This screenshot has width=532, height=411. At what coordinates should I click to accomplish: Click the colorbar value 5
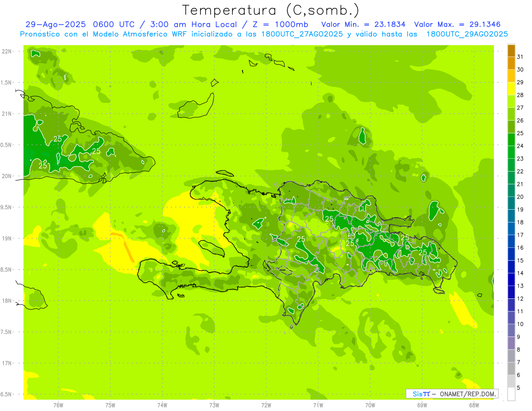(519, 388)
